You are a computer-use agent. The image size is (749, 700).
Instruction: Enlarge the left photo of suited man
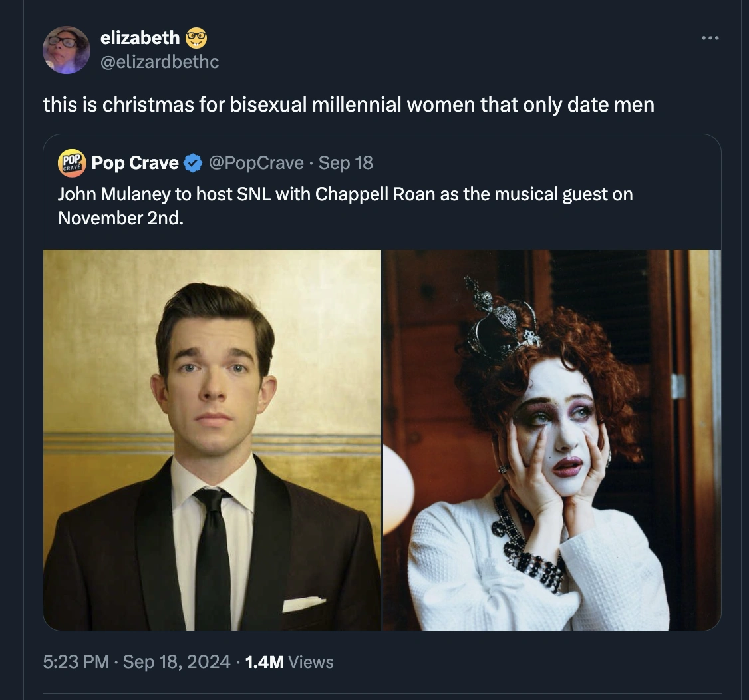coord(212,440)
